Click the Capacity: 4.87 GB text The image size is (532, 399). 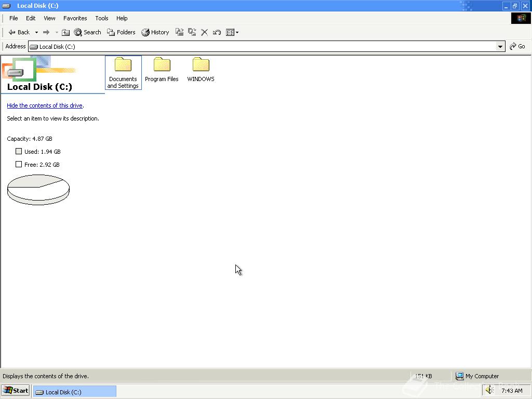(x=30, y=139)
